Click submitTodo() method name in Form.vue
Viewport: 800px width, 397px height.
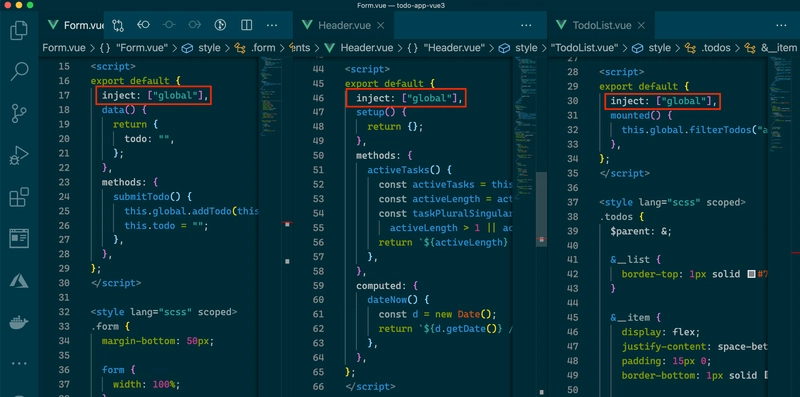pyautogui.click(x=145, y=196)
